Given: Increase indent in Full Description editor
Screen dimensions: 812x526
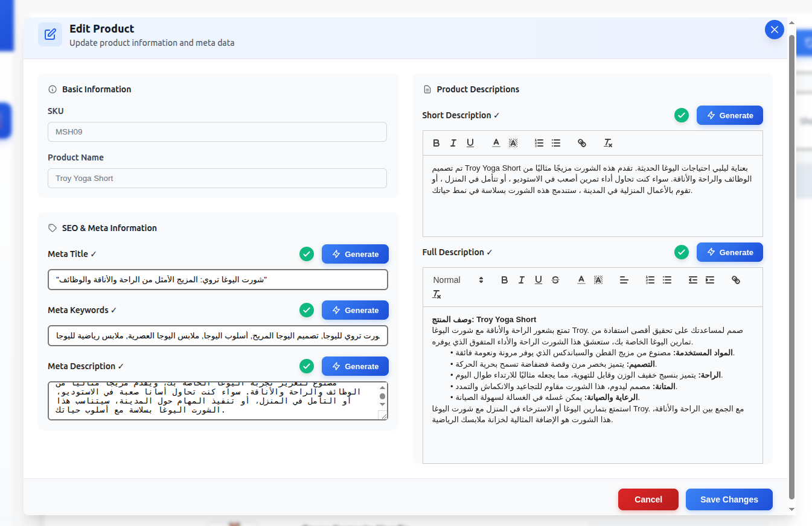Looking at the screenshot, I should [710, 280].
